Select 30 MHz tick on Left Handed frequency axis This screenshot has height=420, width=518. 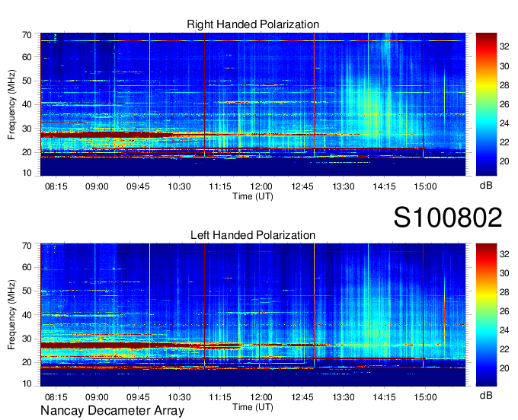coord(27,339)
